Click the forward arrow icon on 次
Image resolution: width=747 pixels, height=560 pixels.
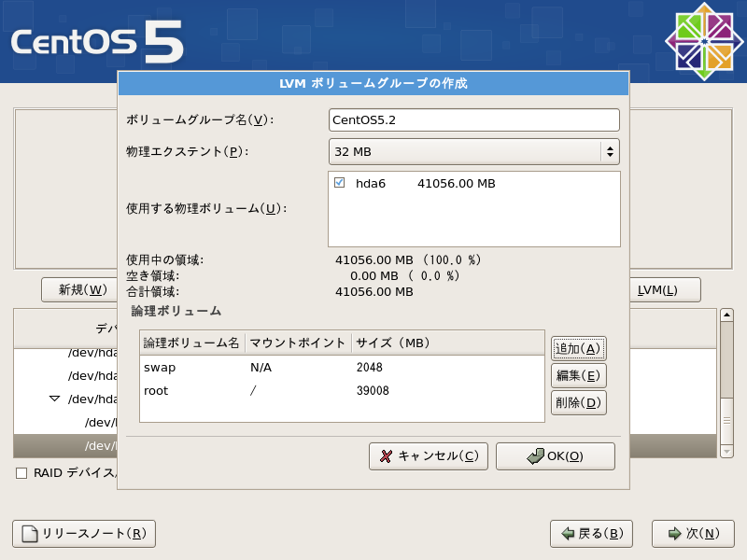674,534
